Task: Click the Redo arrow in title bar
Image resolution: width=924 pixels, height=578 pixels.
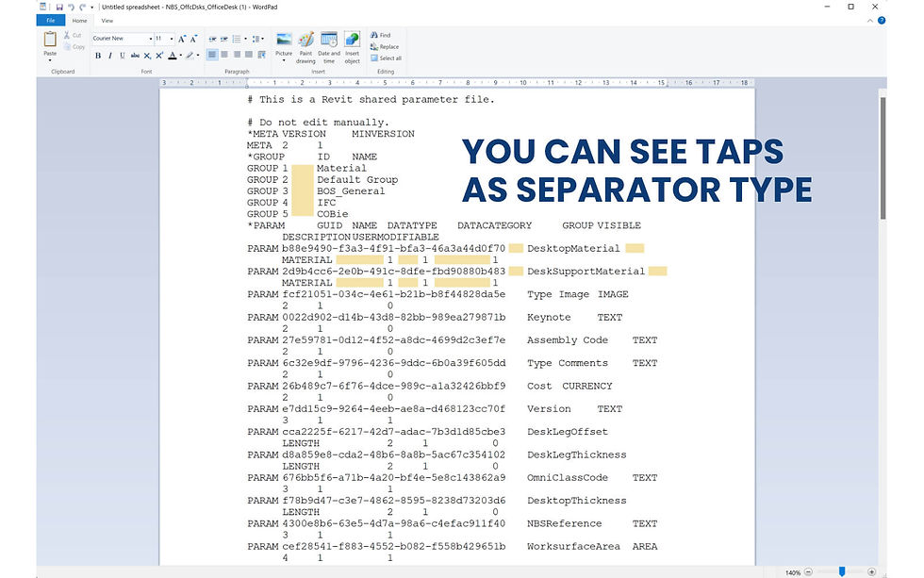Action: tap(83, 7)
